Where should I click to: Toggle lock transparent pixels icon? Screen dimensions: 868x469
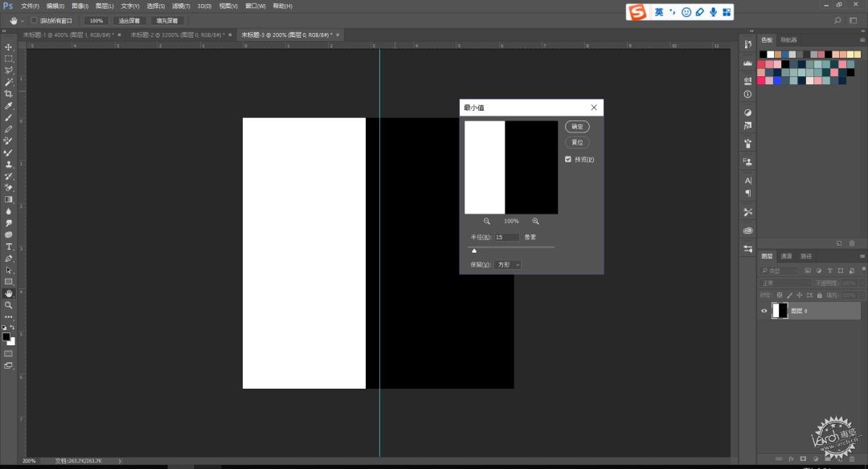pos(780,296)
